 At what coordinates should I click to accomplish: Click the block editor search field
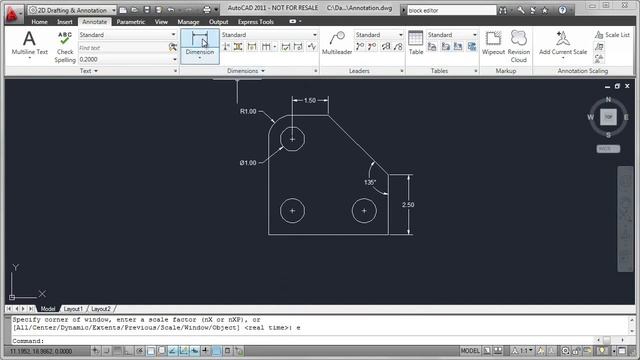click(451, 11)
